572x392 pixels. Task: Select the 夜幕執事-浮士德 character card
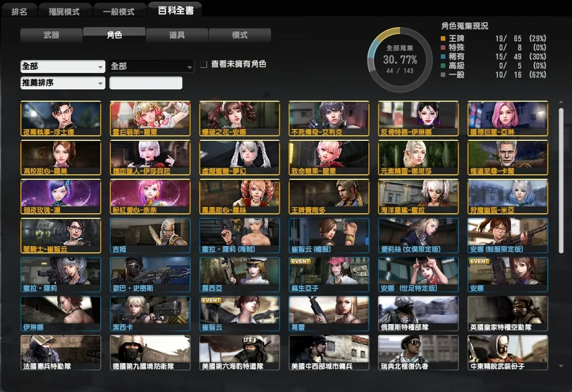(60, 119)
